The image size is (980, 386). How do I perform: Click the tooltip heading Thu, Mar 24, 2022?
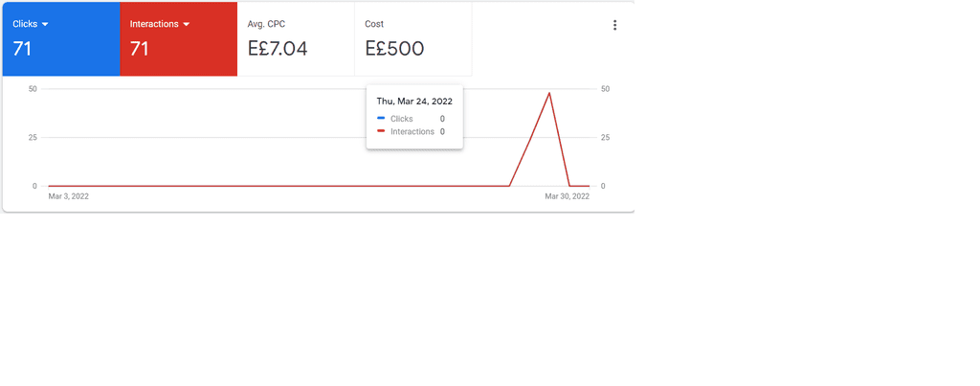[414, 102]
